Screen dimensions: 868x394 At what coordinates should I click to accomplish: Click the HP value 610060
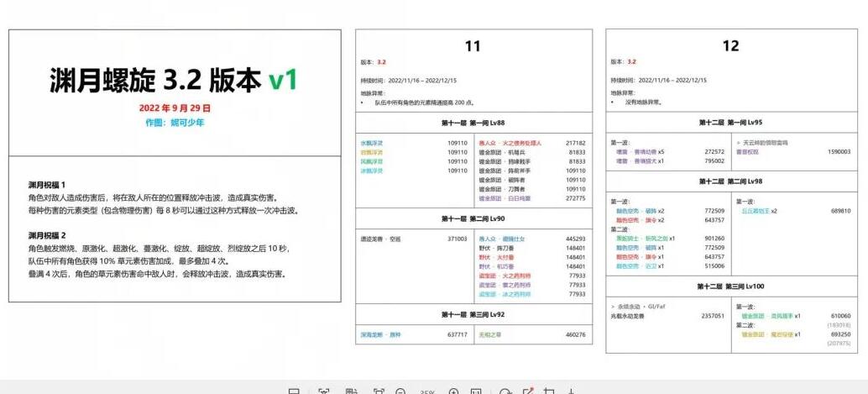(x=841, y=316)
